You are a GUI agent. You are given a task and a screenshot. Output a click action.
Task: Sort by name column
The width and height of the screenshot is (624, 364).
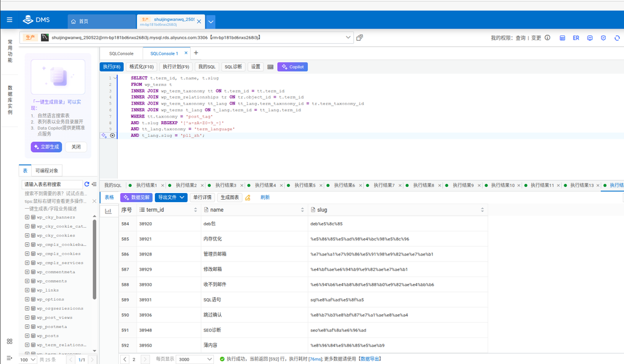[x=302, y=210]
